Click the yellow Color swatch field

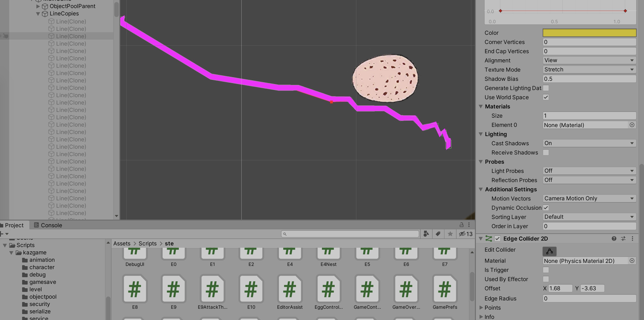click(589, 33)
